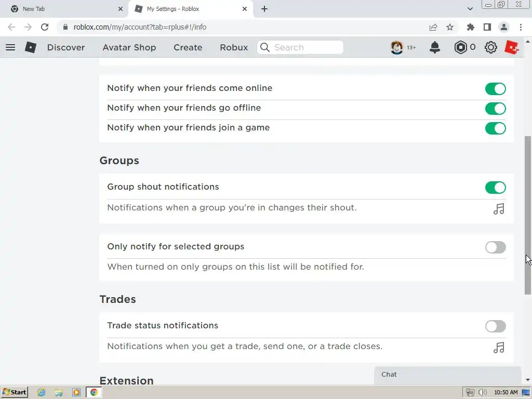Image resolution: width=532 pixels, height=399 pixels.
Task: Open the Chrome profile avatar
Action: [504, 27]
